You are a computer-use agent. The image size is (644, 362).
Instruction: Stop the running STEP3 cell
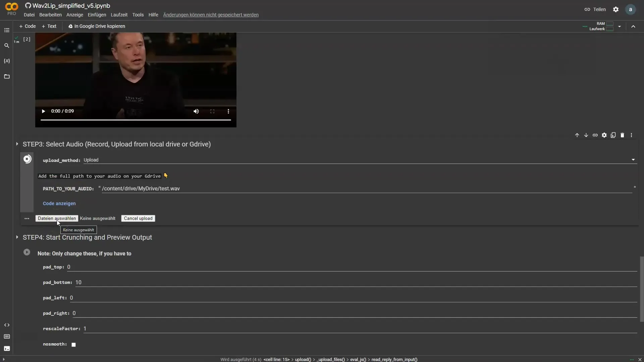click(27, 159)
